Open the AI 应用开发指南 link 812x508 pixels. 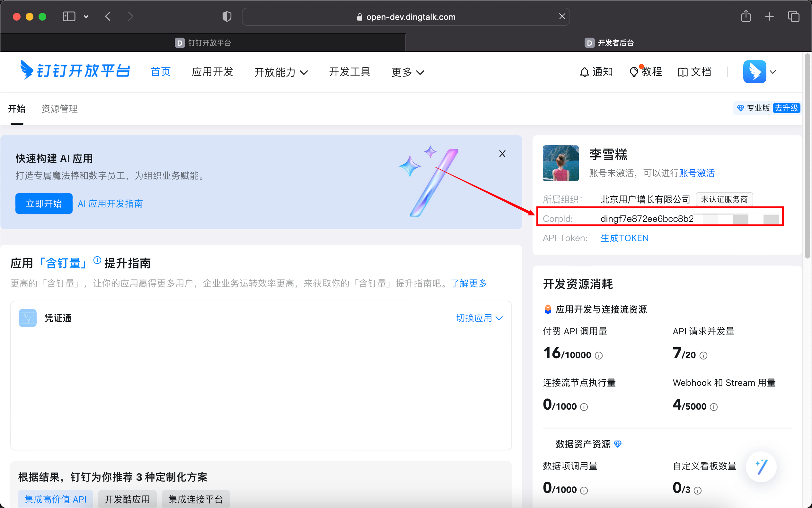click(x=110, y=203)
